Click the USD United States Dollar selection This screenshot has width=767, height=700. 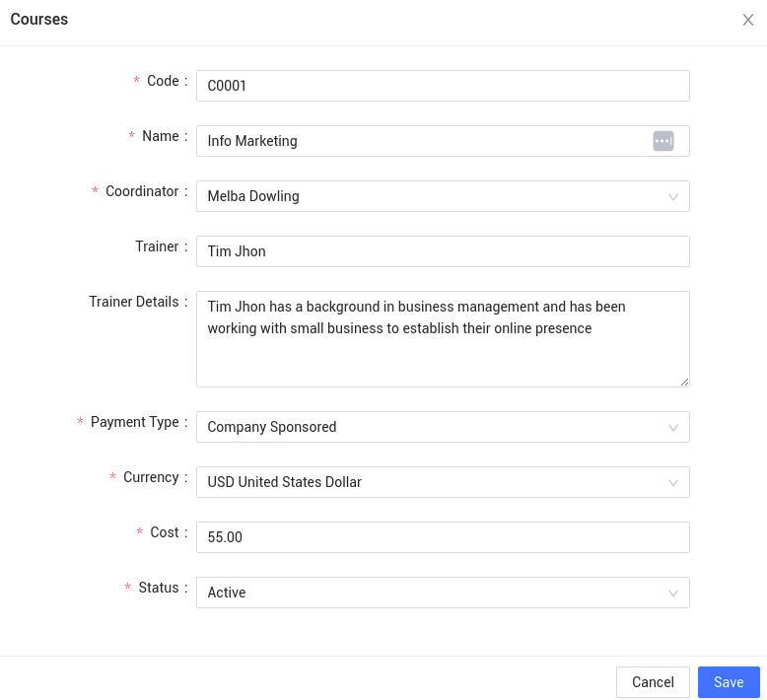click(444, 482)
